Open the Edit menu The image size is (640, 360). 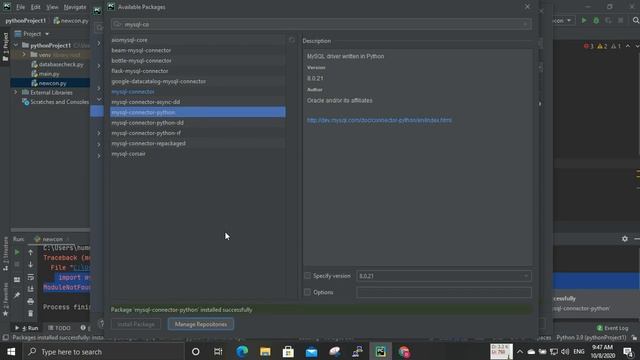coord(36,7)
